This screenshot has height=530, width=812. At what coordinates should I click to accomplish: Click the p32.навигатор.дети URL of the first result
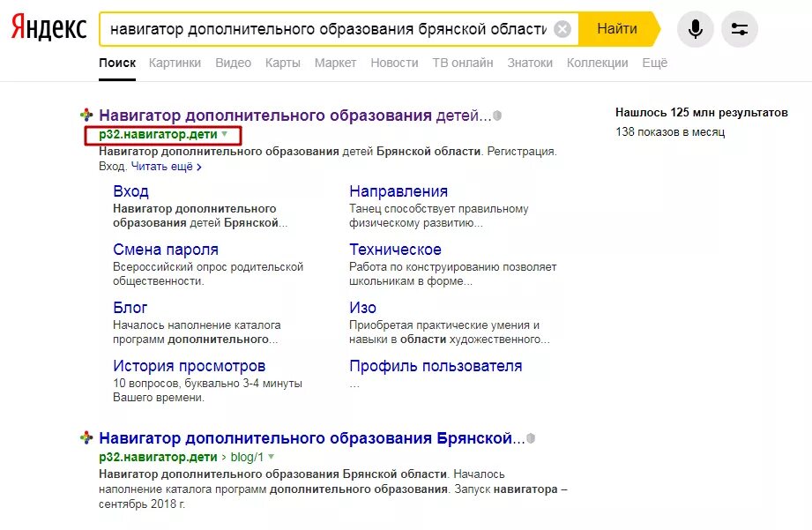(158, 134)
